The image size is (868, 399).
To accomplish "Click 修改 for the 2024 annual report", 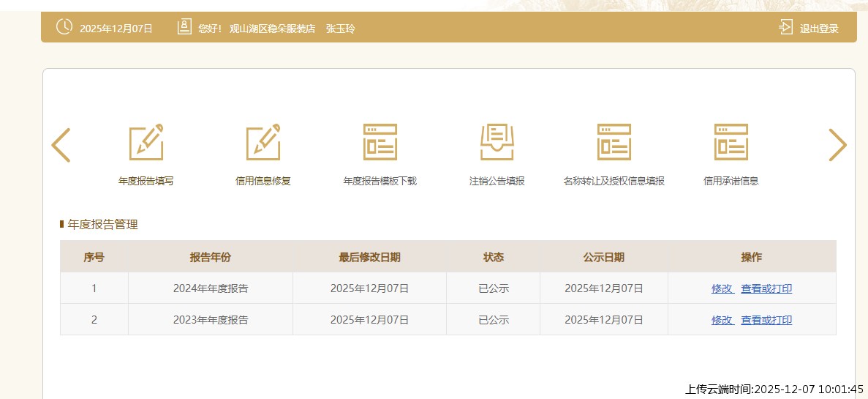I will tap(722, 288).
